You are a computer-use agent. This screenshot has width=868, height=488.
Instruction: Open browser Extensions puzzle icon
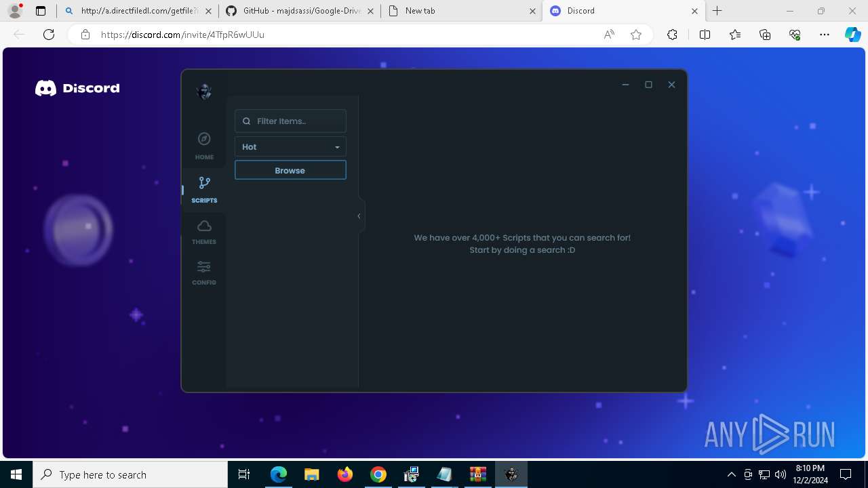click(672, 35)
